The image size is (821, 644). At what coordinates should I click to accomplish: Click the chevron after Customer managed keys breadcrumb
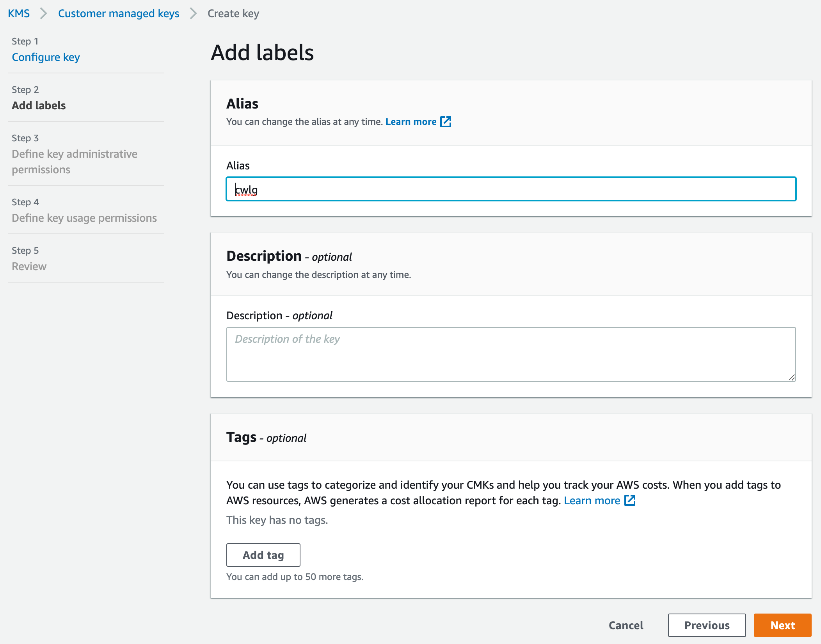coord(192,13)
